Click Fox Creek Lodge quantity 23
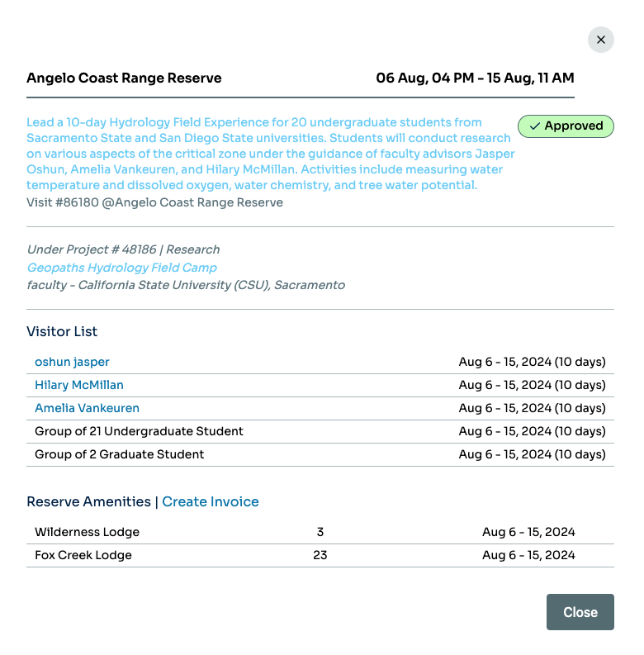Image resolution: width=644 pixels, height=655 pixels. [320, 555]
